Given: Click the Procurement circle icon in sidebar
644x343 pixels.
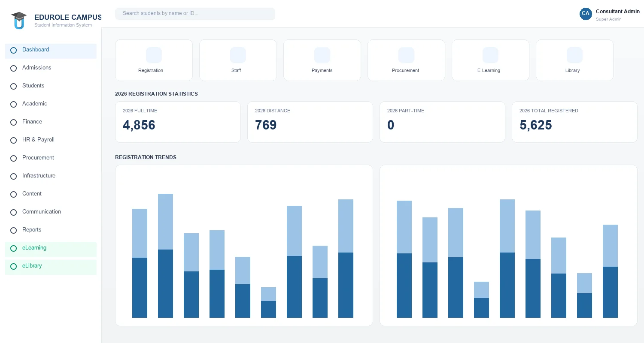Looking at the screenshot, I should point(13,158).
